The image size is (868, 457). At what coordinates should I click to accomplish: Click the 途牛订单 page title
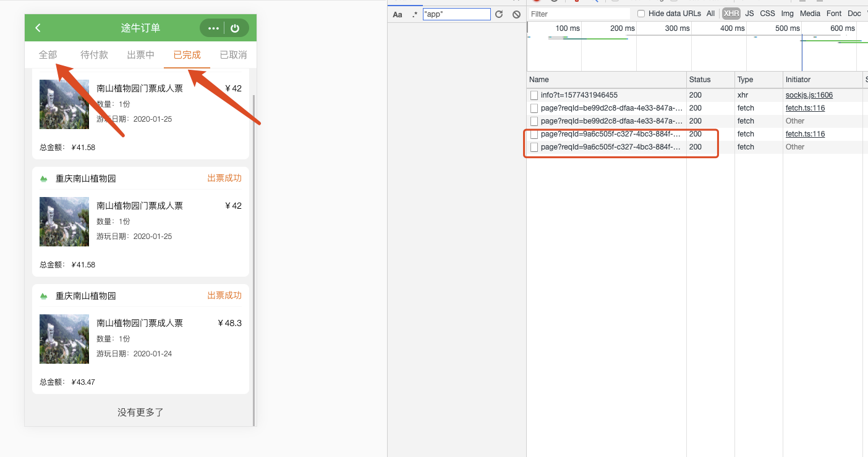pos(140,28)
